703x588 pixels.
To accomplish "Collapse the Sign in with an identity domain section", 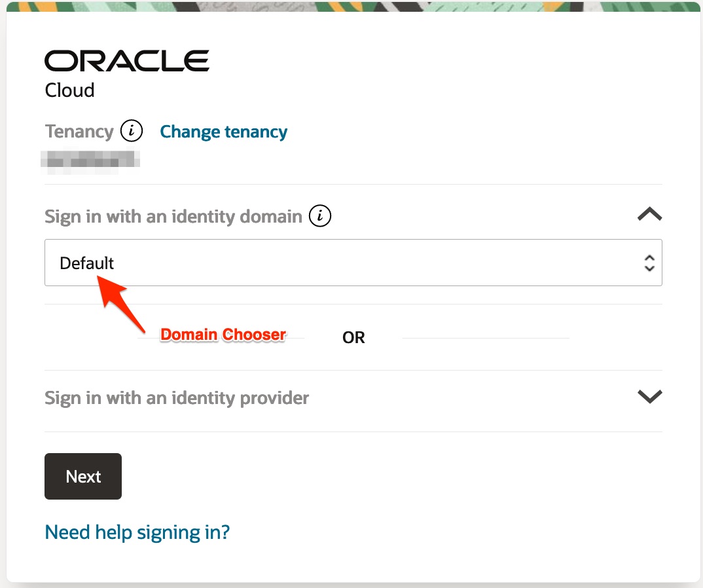I will (x=649, y=213).
